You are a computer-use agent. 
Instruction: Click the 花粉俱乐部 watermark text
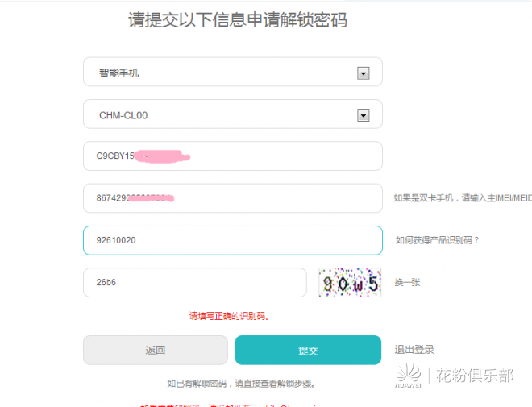click(475, 376)
